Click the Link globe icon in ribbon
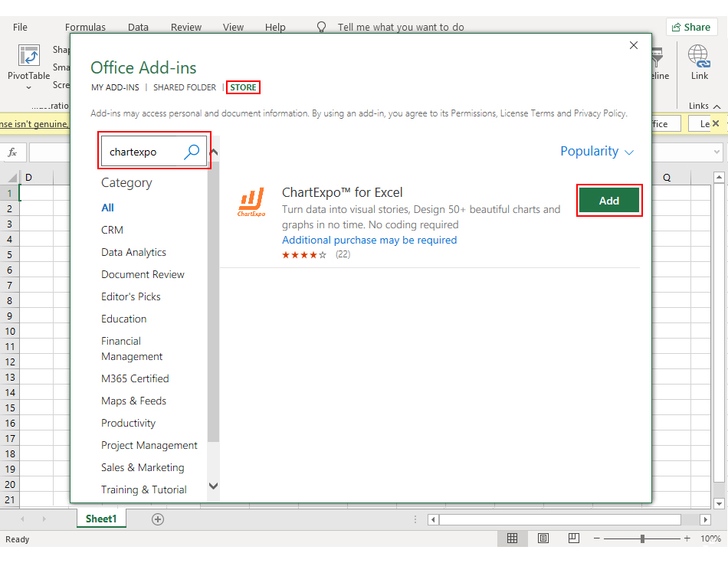Image resolution: width=728 pixels, height=563 pixels. (x=699, y=56)
